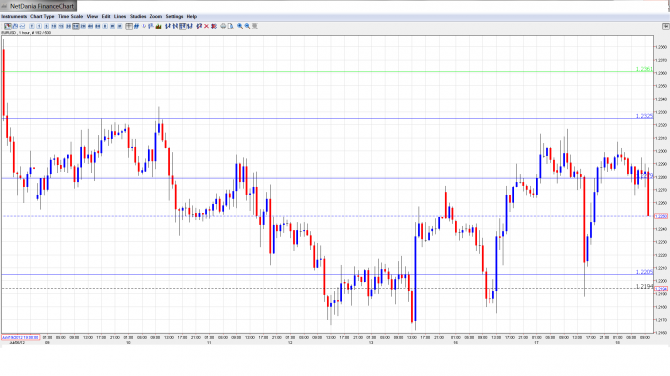Toggle the highlighted 1-hour time scale button
This screenshot has width=670, height=376.
(76, 26)
